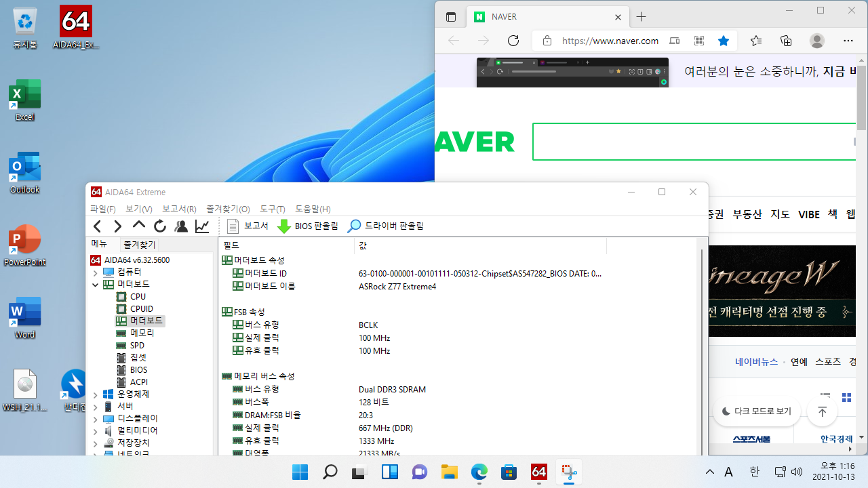
Task: Expand the 디스플레이 tree node
Action: (x=96, y=419)
